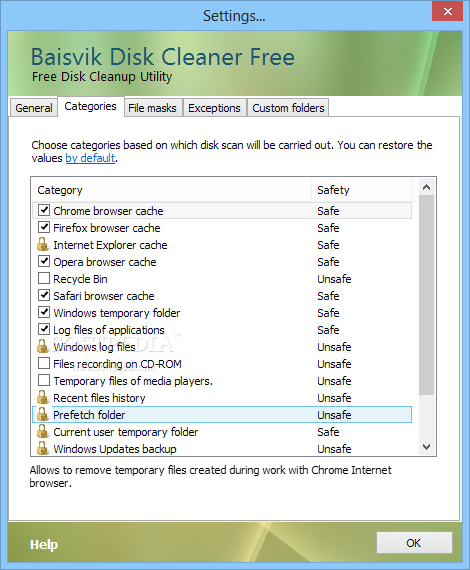The width and height of the screenshot is (470, 570).
Task: Click the lock icon beside Internet Explorer cache
Action: pyautogui.click(x=43, y=245)
